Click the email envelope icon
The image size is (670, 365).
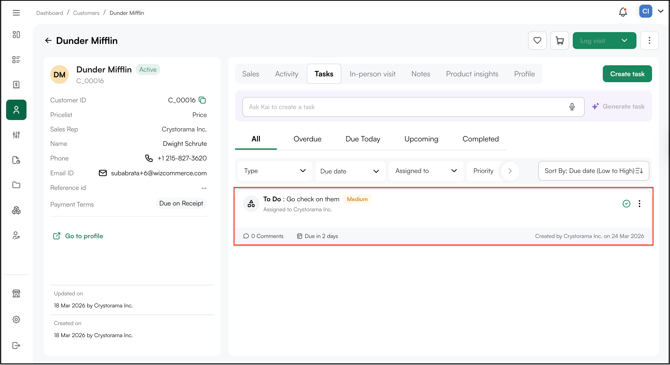103,173
